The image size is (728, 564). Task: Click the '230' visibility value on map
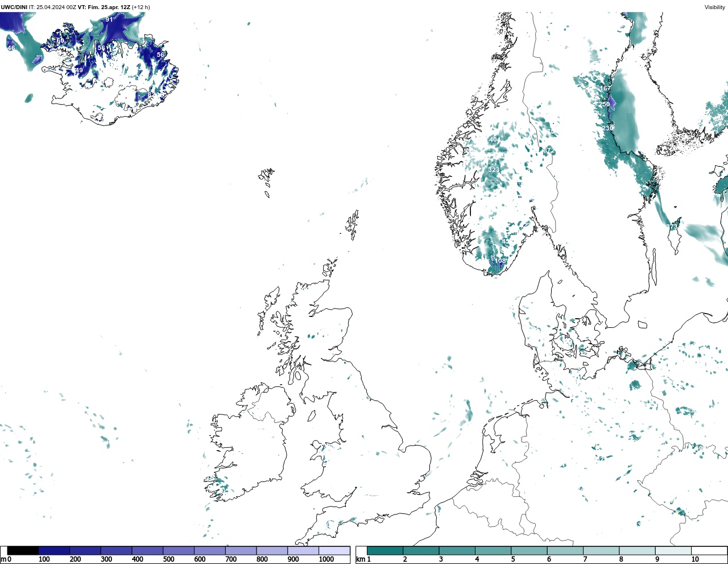coord(608,128)
